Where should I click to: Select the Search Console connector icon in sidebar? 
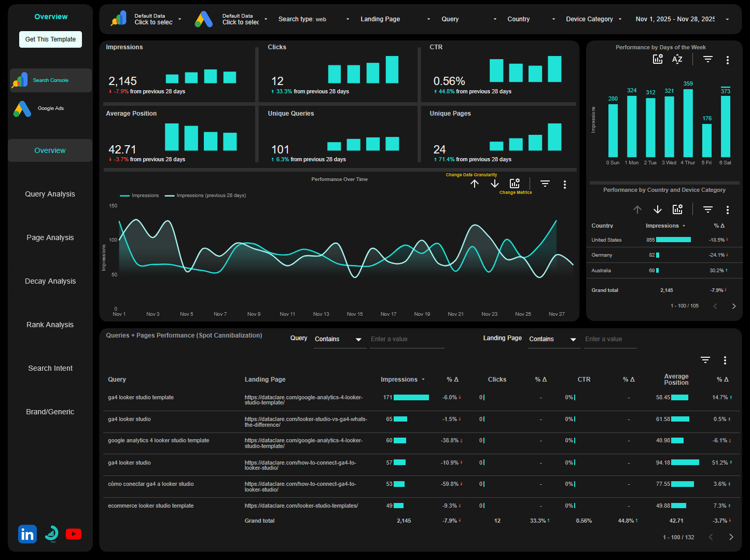tap(21, 80)
